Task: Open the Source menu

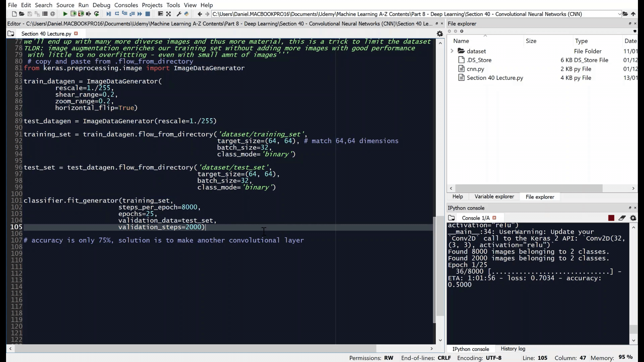Action: click(65, 5)
